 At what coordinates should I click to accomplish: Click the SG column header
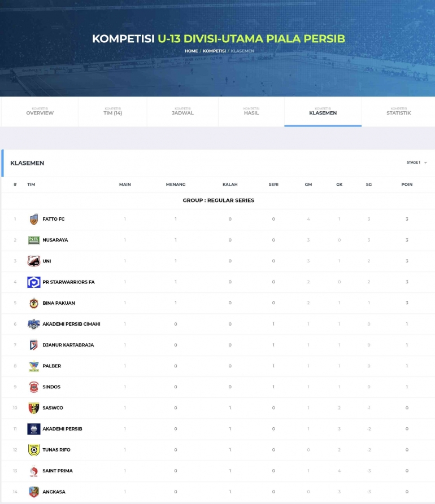coord(369,185)
